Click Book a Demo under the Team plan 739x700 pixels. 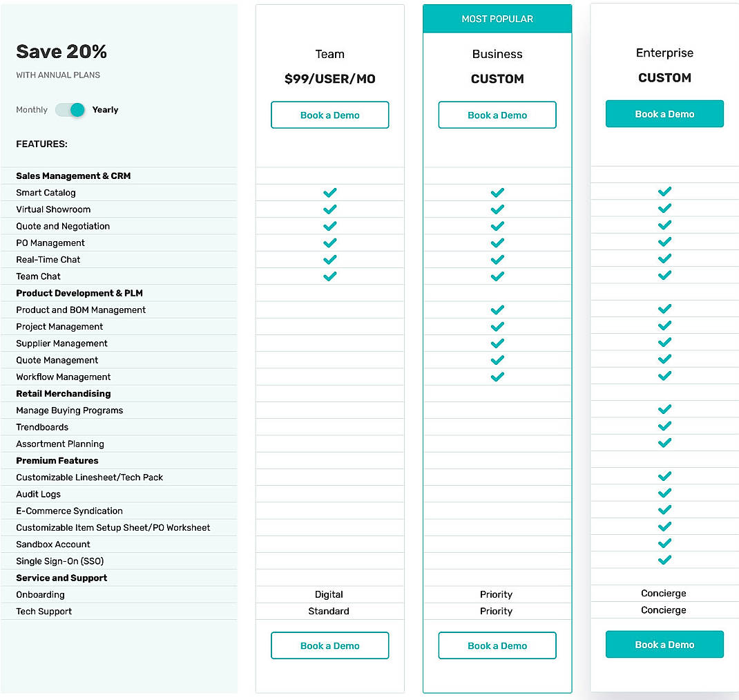(329, 115)
